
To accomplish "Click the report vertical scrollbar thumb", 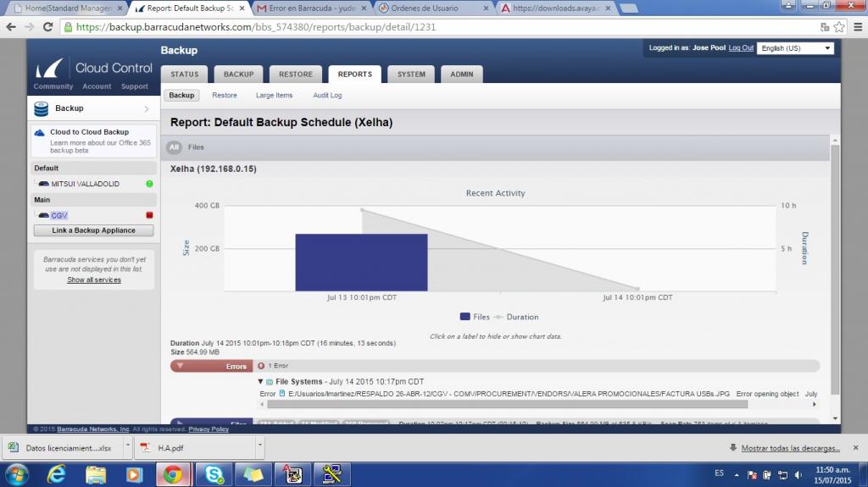I will point(835,269).
